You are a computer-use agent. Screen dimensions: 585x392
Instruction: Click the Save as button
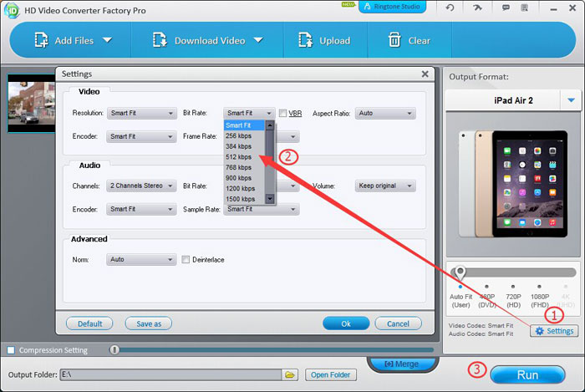click(x=149, y=323)
